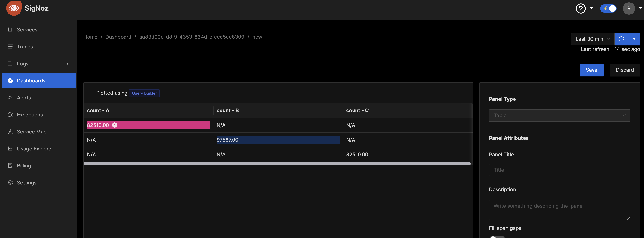Open the help question mark icon
Screen dimensions: 644x238
tap(580, 8)
